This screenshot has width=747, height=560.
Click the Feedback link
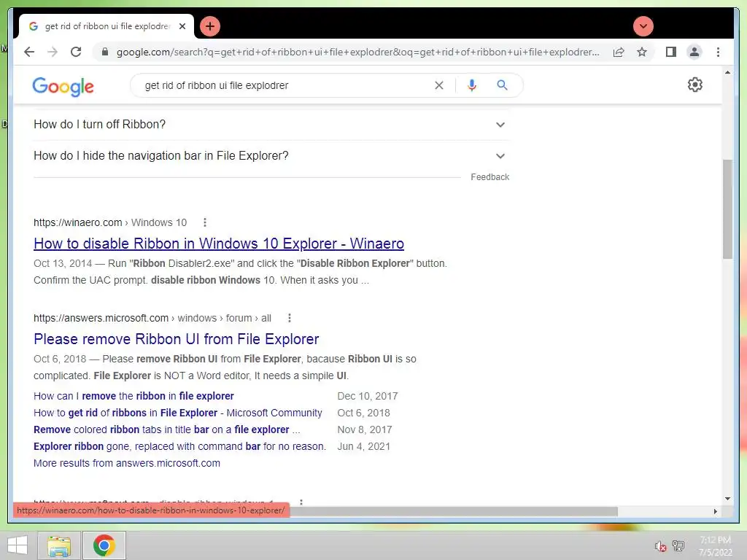489,177
